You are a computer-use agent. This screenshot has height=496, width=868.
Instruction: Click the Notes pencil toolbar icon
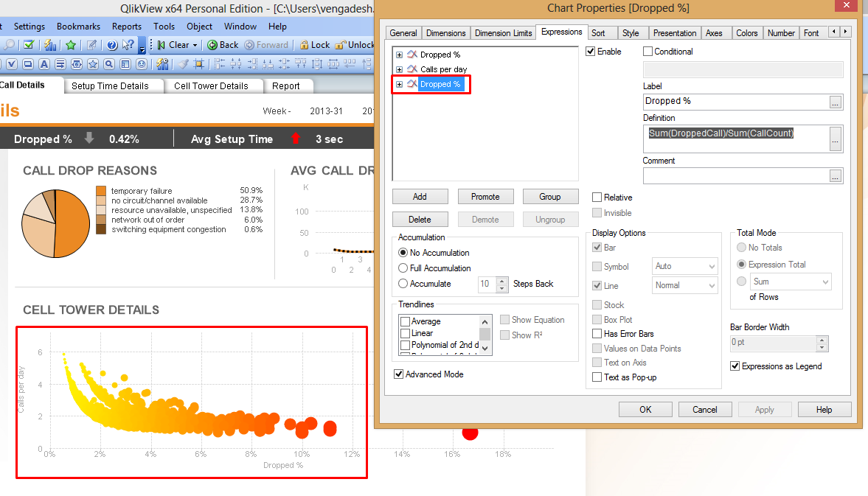pos(92,45)
